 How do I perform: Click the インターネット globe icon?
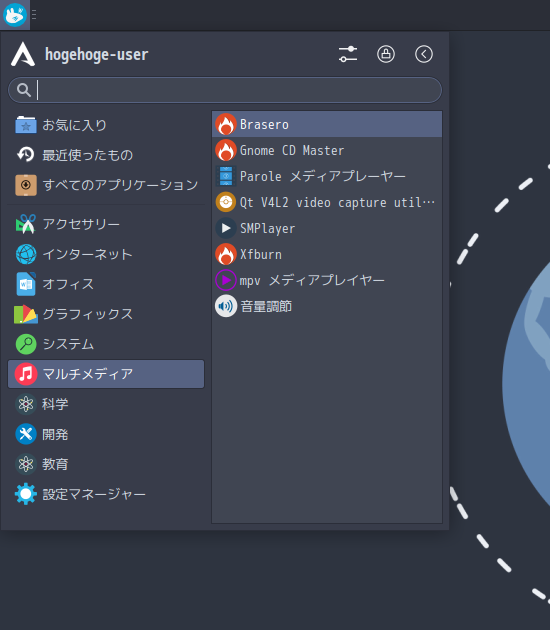pyautogui.click(x=26, y=254)
